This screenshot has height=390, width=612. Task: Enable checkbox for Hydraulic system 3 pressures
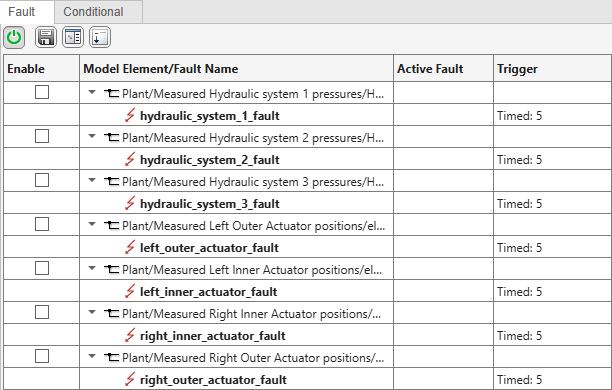42,180
